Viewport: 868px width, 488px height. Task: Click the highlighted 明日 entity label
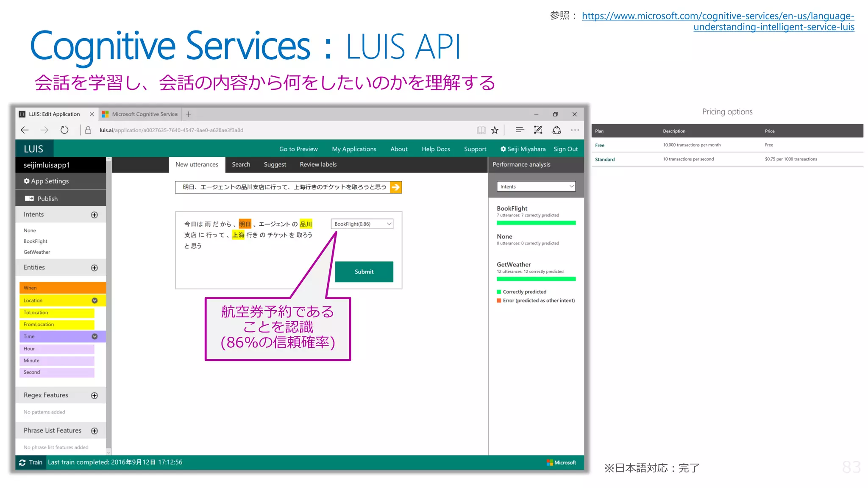(x=245, y=224)
